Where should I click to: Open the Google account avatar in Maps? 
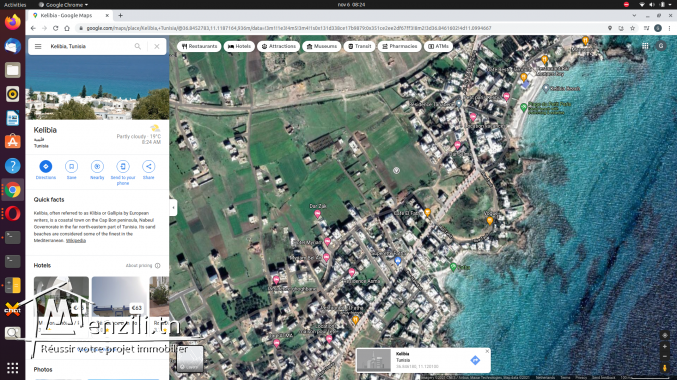[661, 46]
